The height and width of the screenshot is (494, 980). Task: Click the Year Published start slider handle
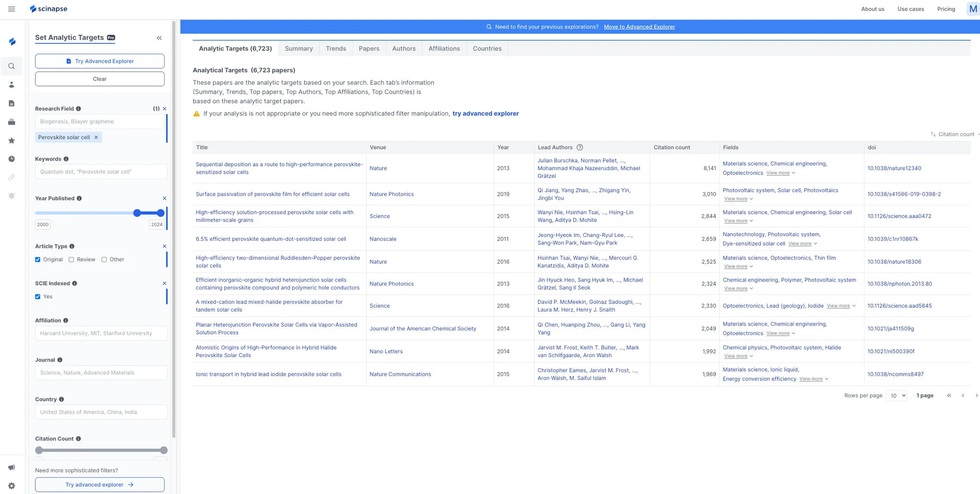point(137,213)
